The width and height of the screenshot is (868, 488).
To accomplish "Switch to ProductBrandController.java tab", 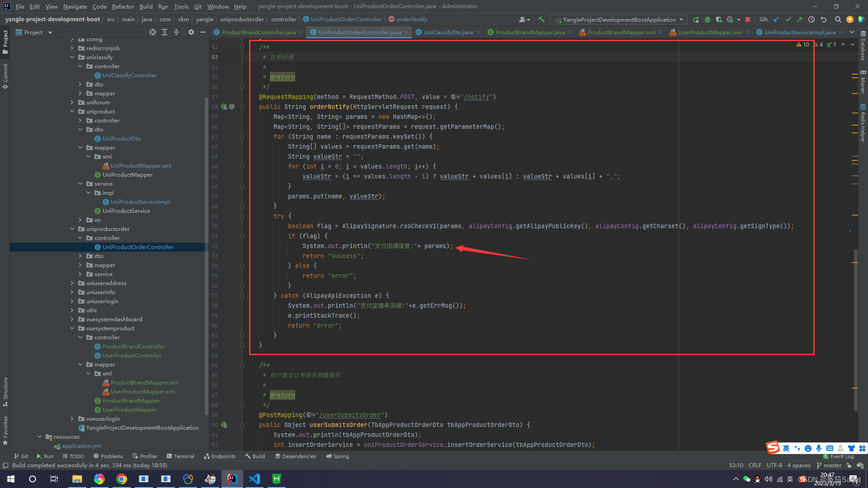I will point(259,32).
